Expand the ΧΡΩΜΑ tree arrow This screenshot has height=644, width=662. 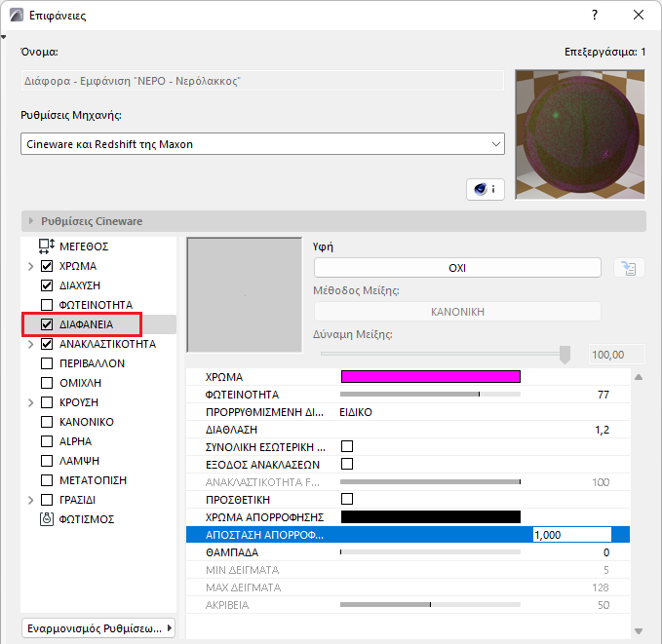[31, 266]
